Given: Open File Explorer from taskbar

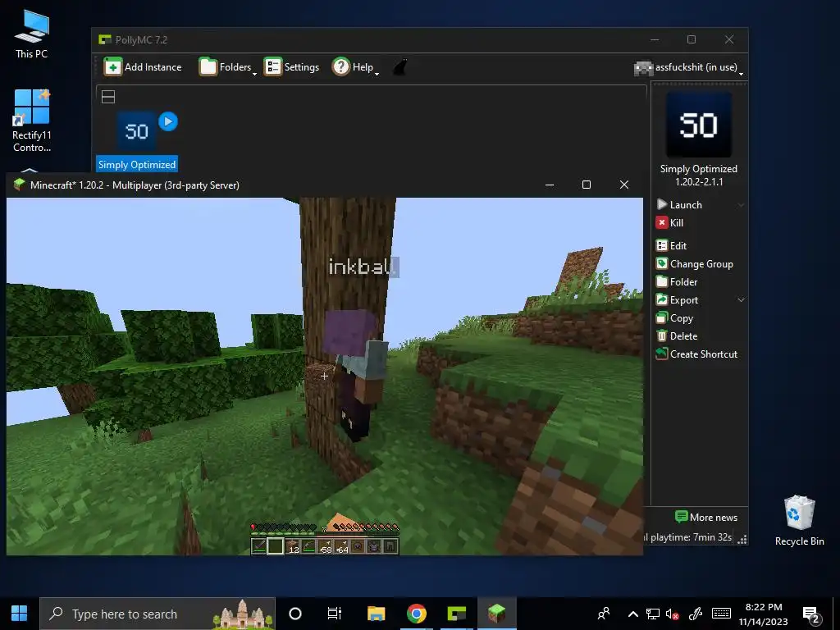Looking at the screenshot, I should pos(376,614).
